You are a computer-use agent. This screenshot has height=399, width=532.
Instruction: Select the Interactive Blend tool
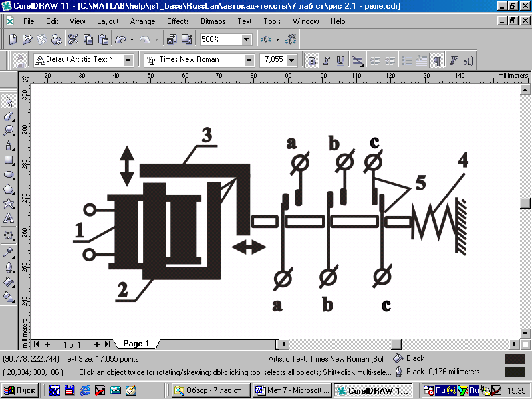tap(9, 235)
